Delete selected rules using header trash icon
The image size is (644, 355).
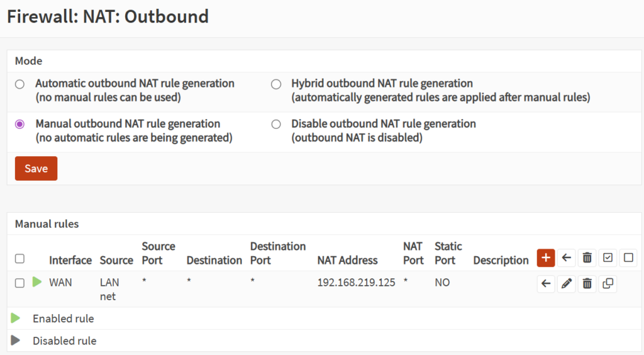pyautogui.click(x=587, y=257)
